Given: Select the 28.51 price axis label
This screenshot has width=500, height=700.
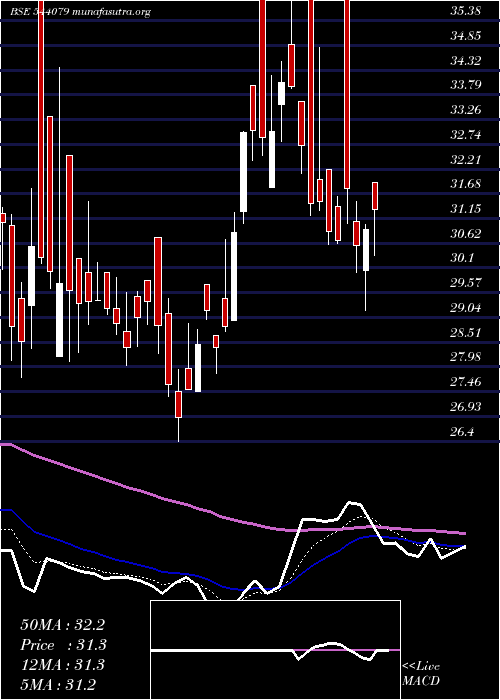Looking at the screenshot, I should click(x=466, y=332).
